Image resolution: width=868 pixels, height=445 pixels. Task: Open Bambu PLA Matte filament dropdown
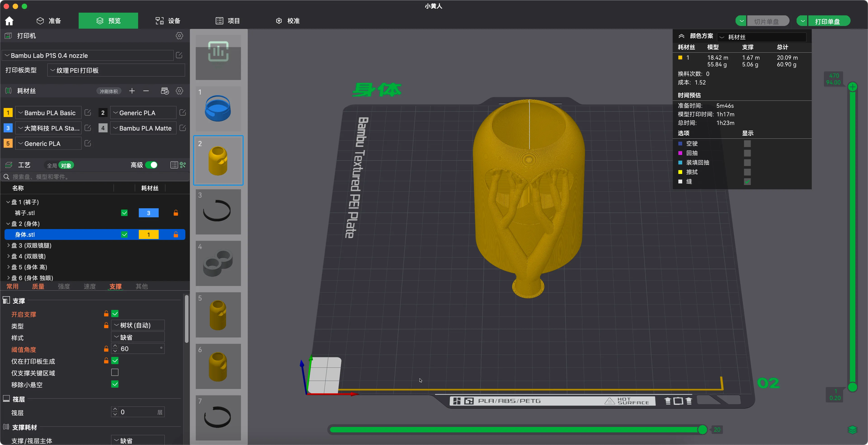[x=143, y=128]
